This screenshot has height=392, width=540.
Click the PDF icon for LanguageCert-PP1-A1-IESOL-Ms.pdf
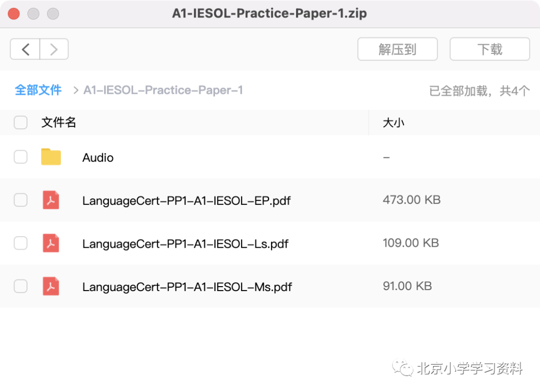pos(51,287)
